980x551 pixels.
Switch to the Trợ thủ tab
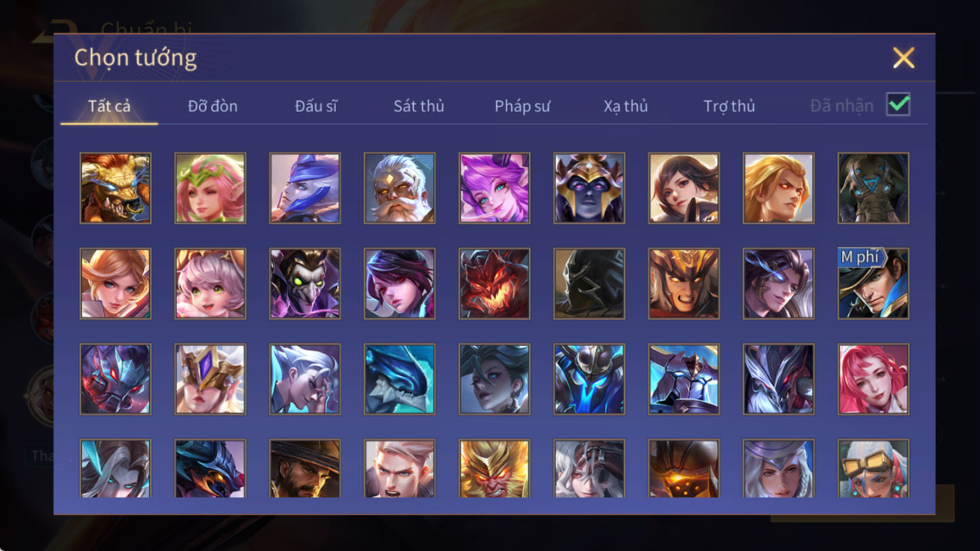[729, 106]
